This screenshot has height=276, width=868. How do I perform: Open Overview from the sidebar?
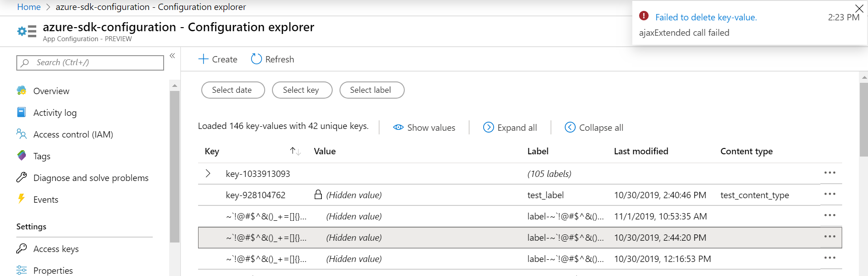coord(51,91)
